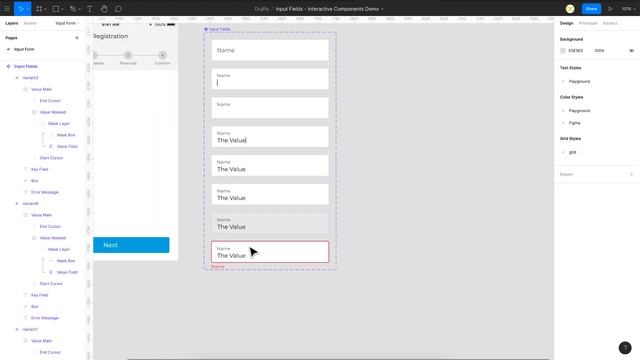Viewport: 640px width, 360px height.
Task: Select the Comment tool
Action: pos(118,9)
